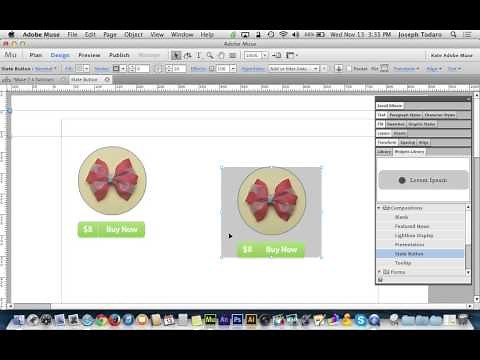Close the State Button document tab
This screenshot has height=360, width=480.
pyautogui.click(x=107, y=79)
